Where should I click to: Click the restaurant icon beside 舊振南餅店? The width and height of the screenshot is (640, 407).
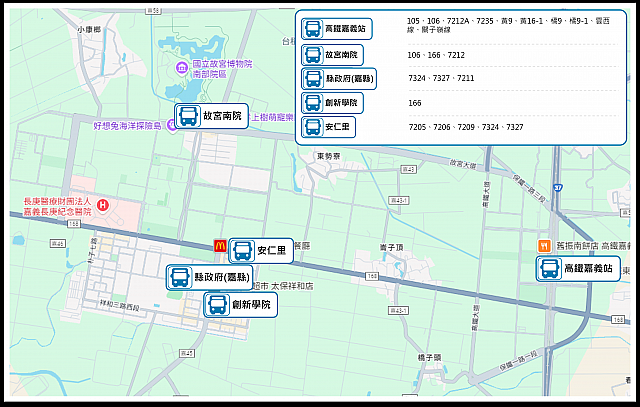pos(545,245)
